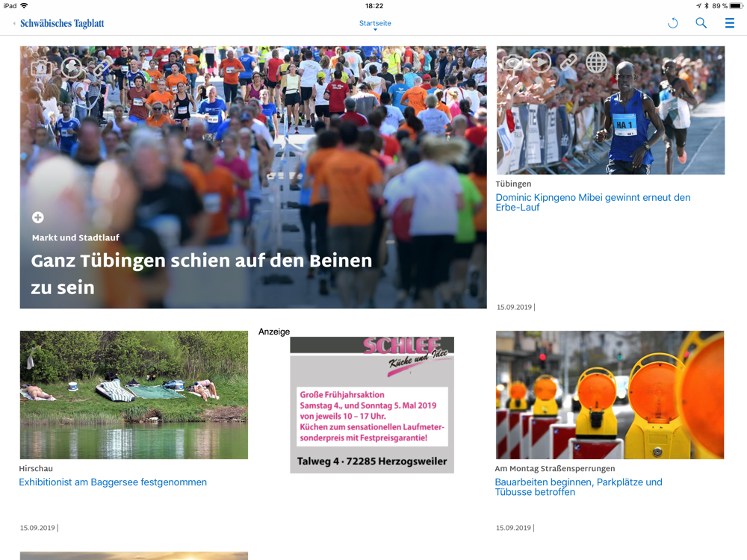Screen dimensions: 747x560
Task: Tap globe icon on Erbe-Lauf runner image
Action: tap(596, 62)
